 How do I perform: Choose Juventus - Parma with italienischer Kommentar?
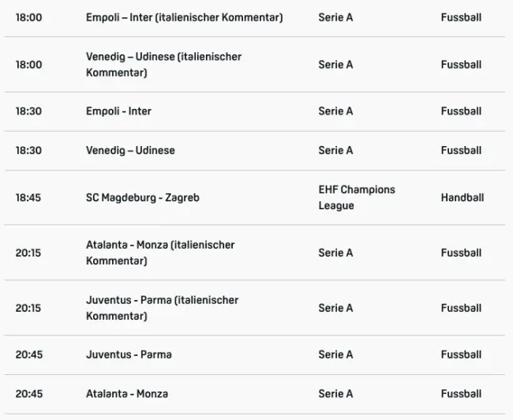[x=162, y=308]
